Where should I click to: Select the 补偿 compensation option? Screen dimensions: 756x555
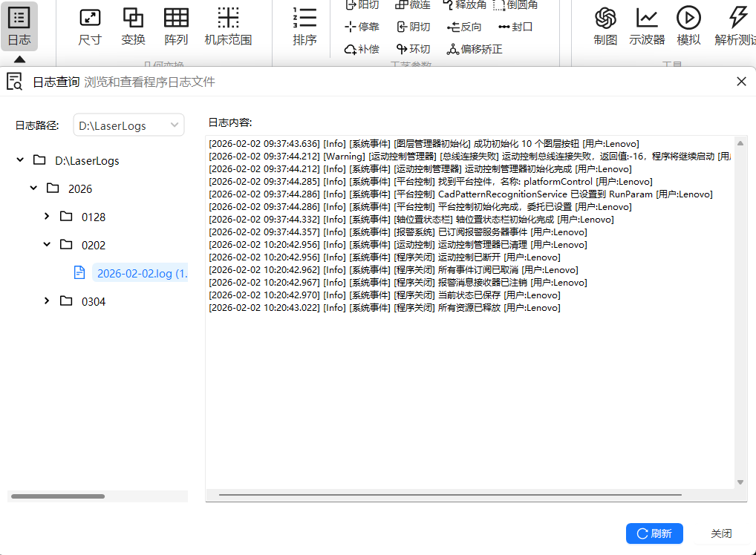pyautogui.click(x=362, y=49)
